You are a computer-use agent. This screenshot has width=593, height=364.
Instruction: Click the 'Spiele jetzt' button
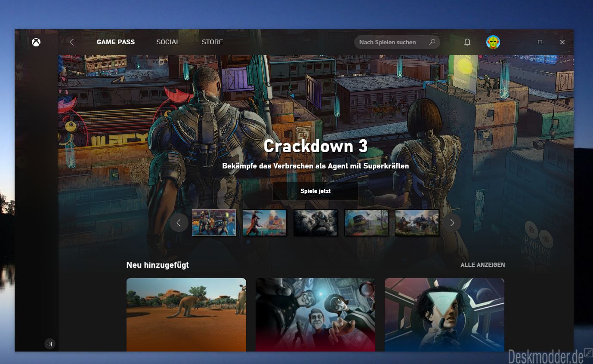(315, 191)
